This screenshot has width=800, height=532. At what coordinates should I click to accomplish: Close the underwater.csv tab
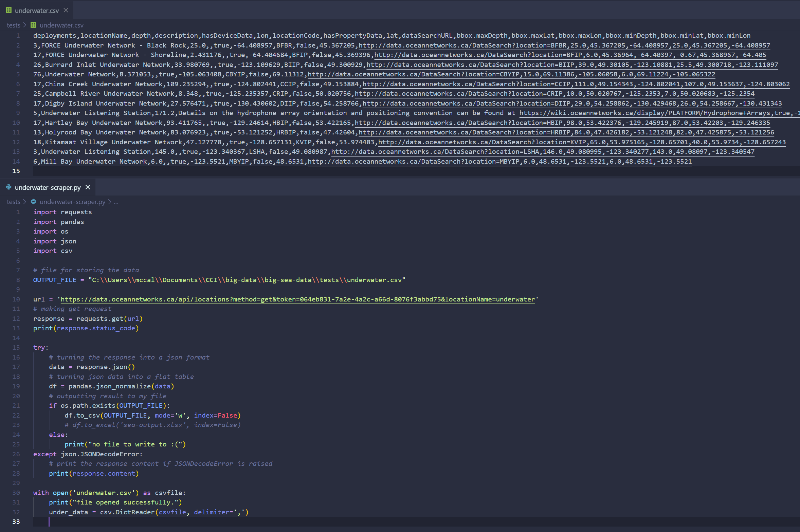click(66, 11)
